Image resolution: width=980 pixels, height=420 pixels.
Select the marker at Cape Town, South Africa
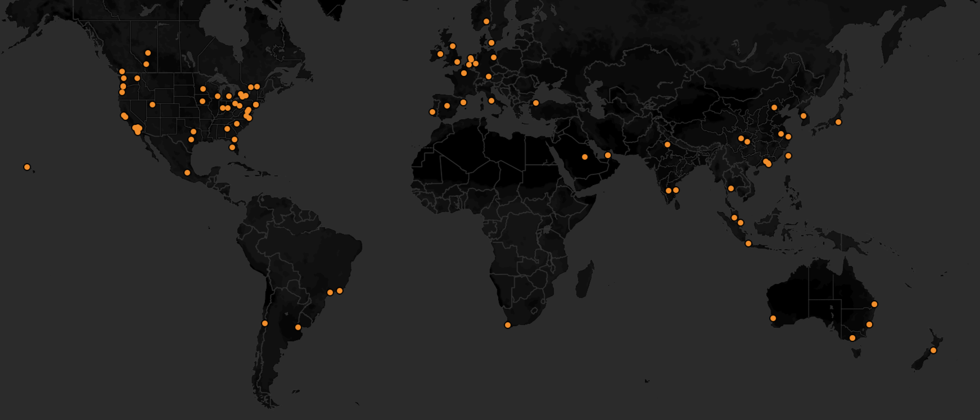click(508, 325)
